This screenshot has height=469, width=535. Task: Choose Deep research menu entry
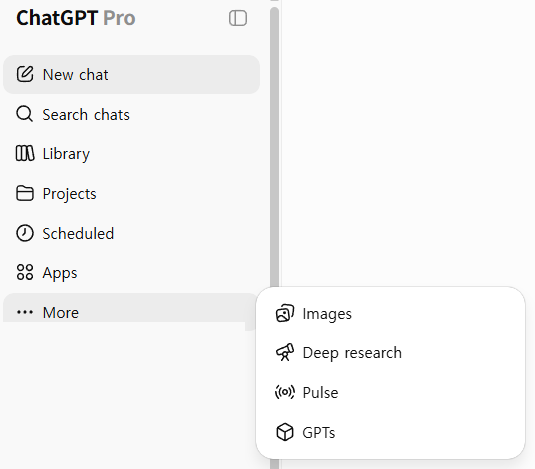click(390, 353)
